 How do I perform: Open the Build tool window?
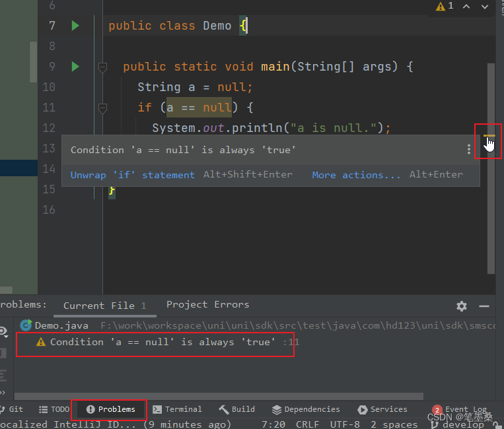(237, 409)
